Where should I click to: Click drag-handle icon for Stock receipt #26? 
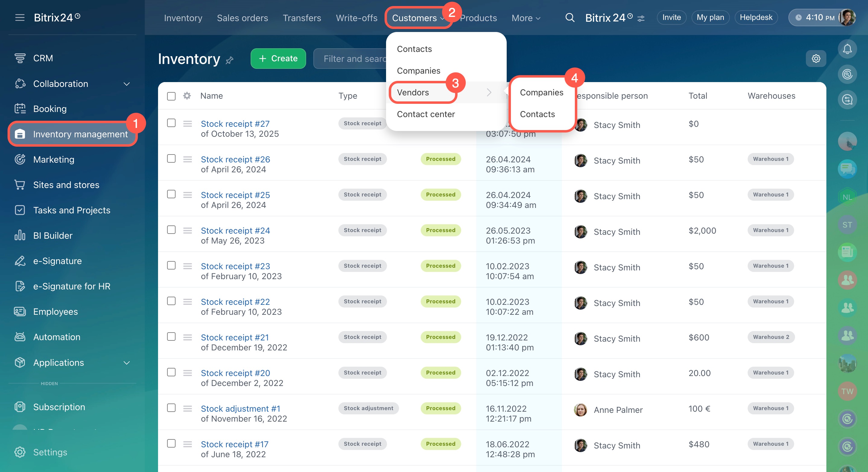[x=188, y=159]
